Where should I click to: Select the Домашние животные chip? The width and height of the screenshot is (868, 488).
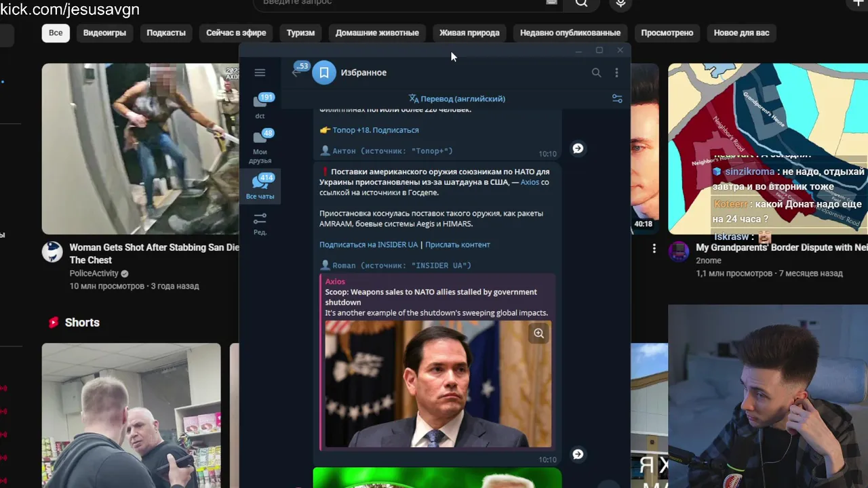click(x=377, y=33)
